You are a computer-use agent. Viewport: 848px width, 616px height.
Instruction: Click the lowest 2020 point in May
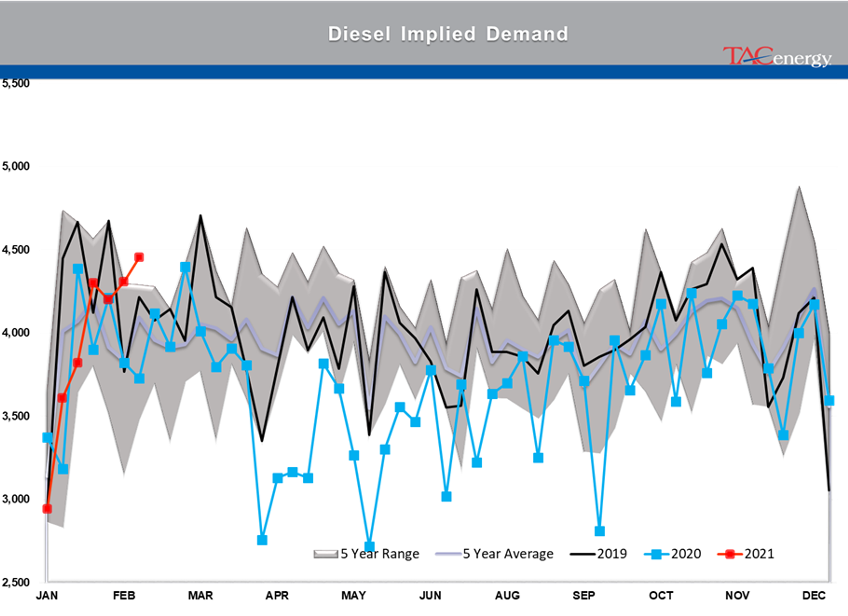click(x=369, y=547)
